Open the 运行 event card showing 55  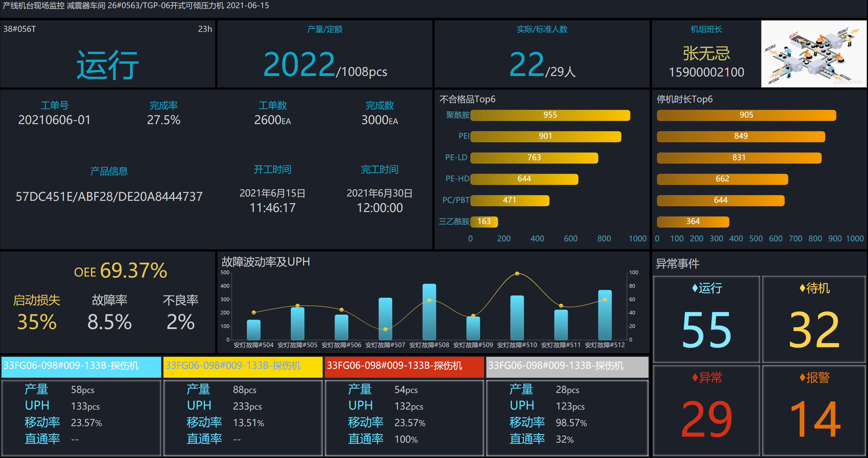tap(706, 319)
